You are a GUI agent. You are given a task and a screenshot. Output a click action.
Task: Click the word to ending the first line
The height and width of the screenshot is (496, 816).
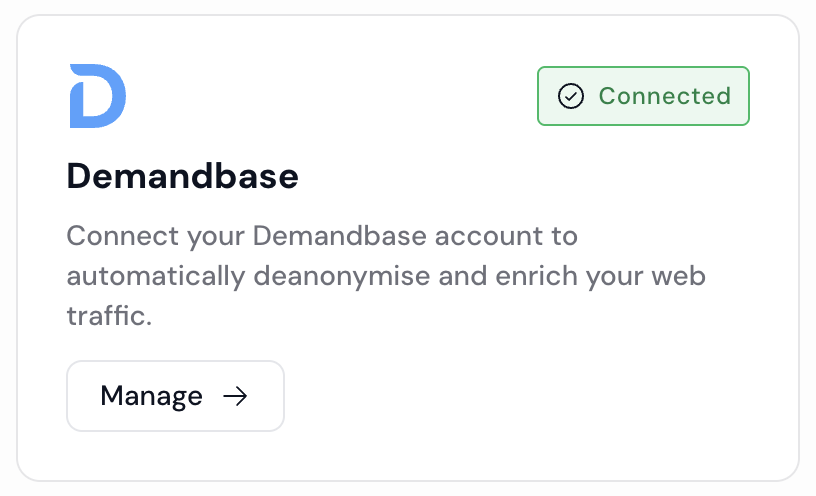tap(566, 237)
